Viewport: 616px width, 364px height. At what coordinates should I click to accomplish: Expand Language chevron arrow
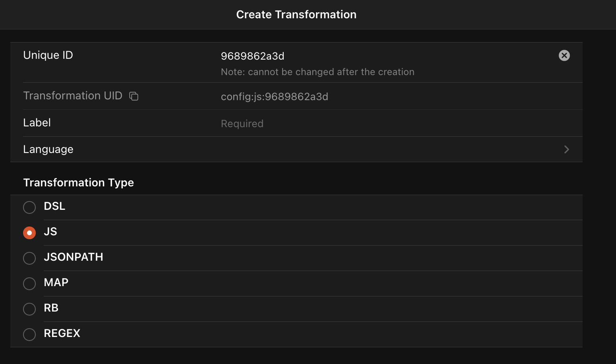click(566, 149)
